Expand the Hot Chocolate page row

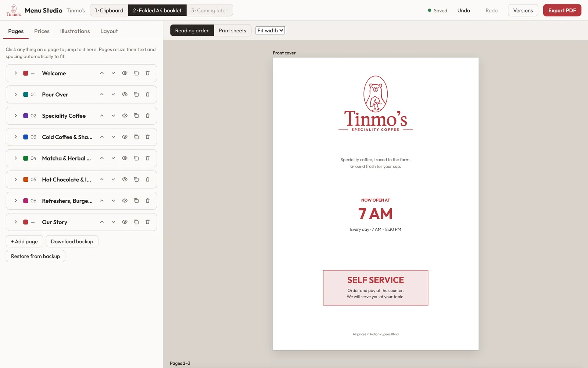15,180
